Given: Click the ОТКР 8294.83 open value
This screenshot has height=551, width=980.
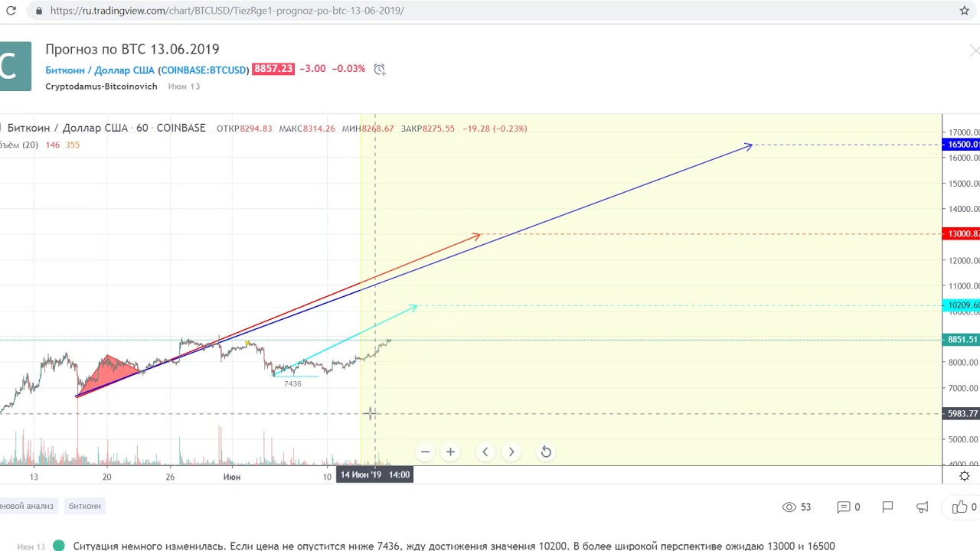Looking at the screenshot, I should 244,129.
